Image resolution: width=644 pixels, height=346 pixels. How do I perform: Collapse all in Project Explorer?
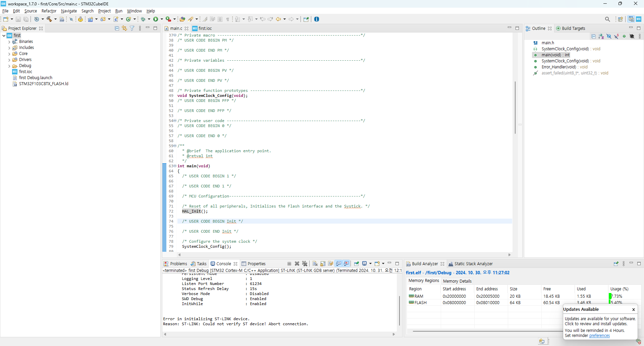117,28
